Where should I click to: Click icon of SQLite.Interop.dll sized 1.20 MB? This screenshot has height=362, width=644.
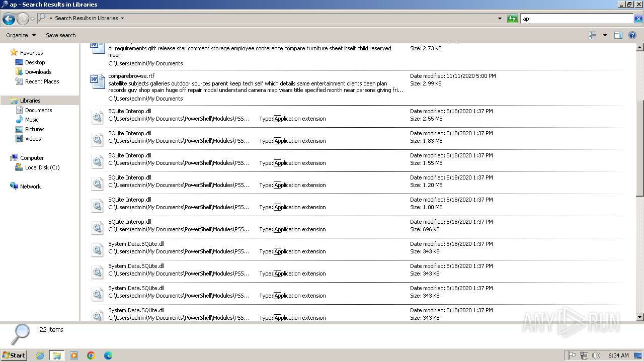[97, 184]
